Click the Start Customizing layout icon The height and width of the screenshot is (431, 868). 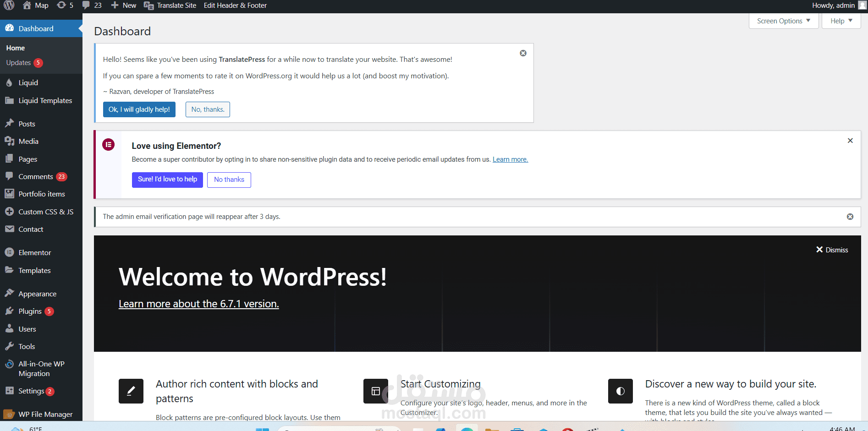(376, 391)
